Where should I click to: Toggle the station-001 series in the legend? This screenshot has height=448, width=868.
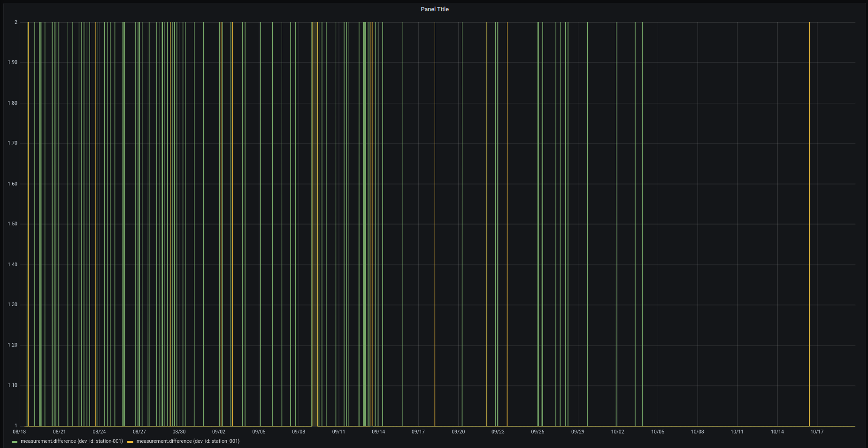pos(71,441)
